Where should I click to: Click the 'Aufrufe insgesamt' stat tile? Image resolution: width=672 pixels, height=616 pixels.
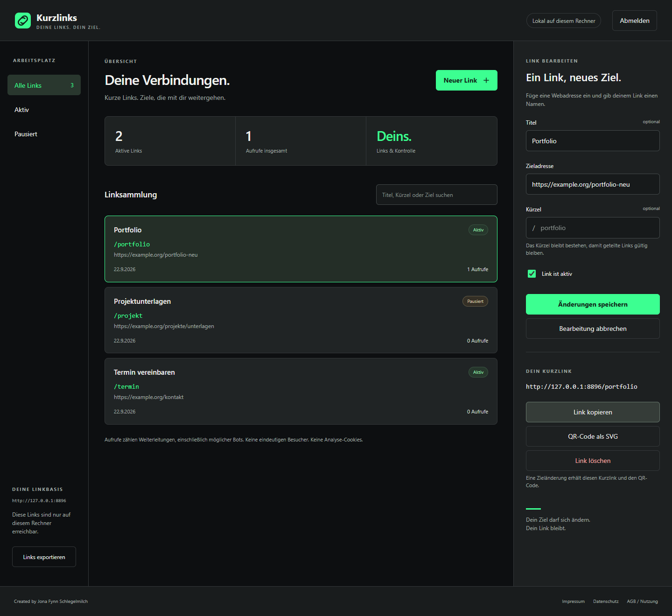point(301,141)
